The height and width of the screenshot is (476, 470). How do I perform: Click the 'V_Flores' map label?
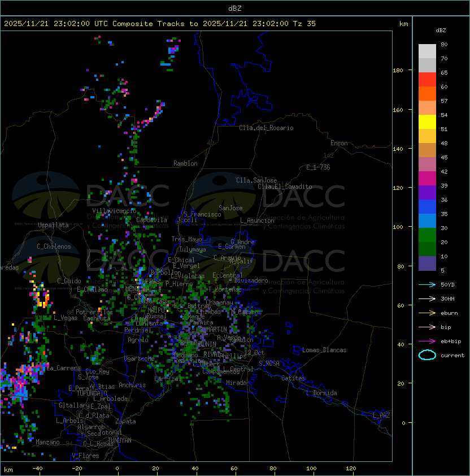(x=85, y=456)
